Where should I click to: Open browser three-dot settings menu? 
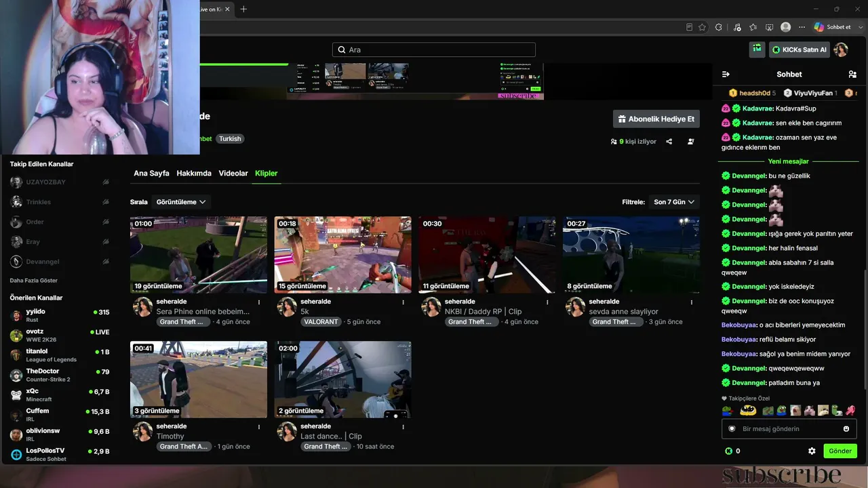click(x=802, y=27)
